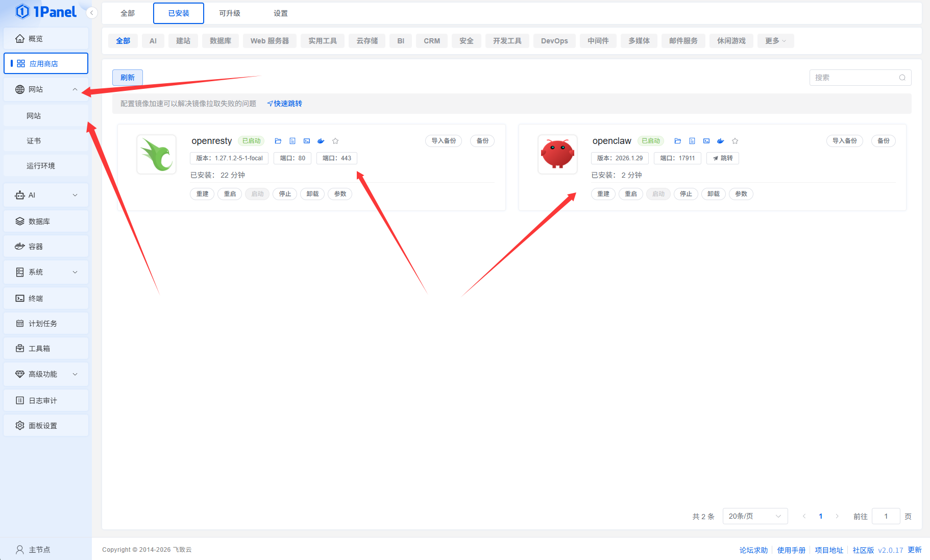Select the AI category filter tag

pyautogui.click(x=153, y=41)
